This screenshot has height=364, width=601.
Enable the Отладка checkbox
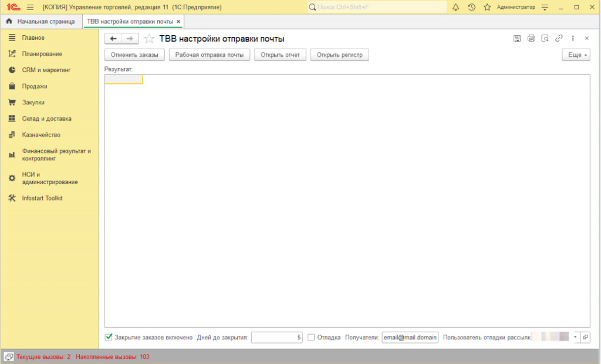click(311, 338)
